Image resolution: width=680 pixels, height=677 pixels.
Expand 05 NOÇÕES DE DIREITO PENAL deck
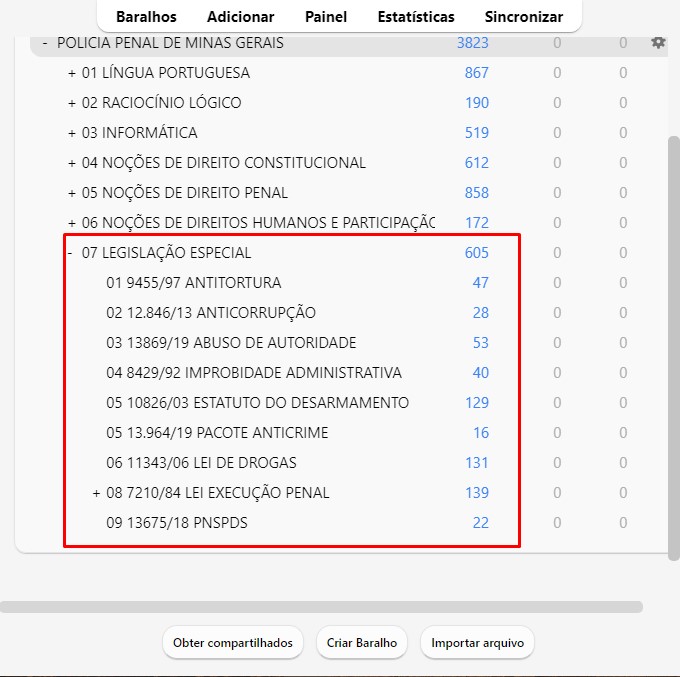click(x=72, y=193)
